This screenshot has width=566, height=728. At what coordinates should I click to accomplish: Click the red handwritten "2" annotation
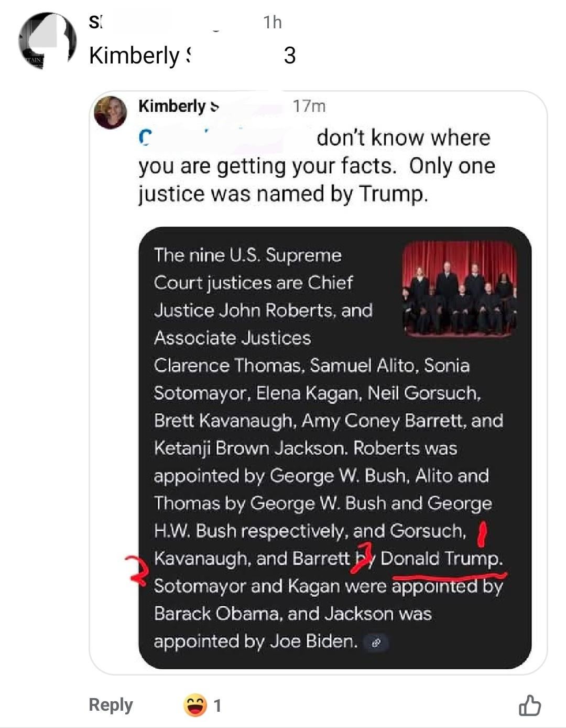pos(136,570)
